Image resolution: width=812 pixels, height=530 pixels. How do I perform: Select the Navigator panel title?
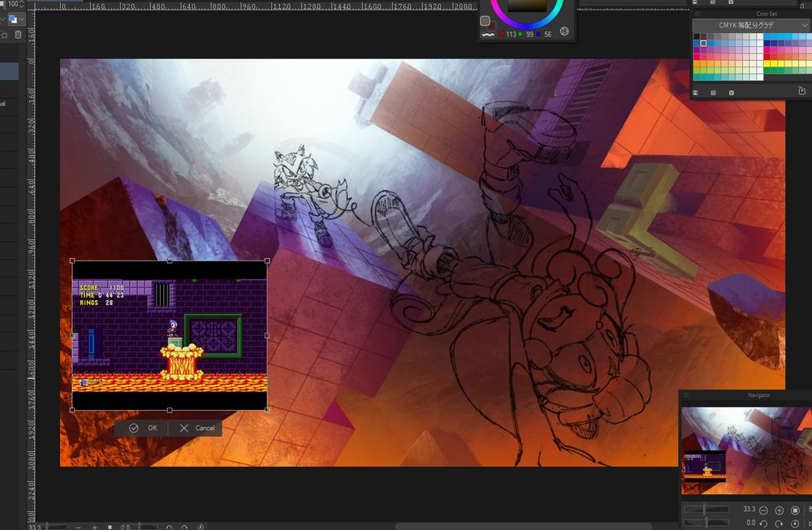(x=758, y=395)
